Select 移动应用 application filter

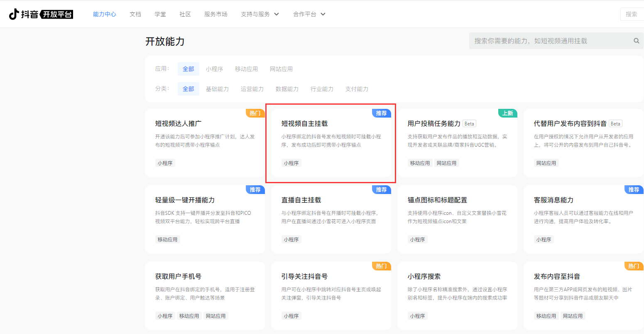[246, 69]
